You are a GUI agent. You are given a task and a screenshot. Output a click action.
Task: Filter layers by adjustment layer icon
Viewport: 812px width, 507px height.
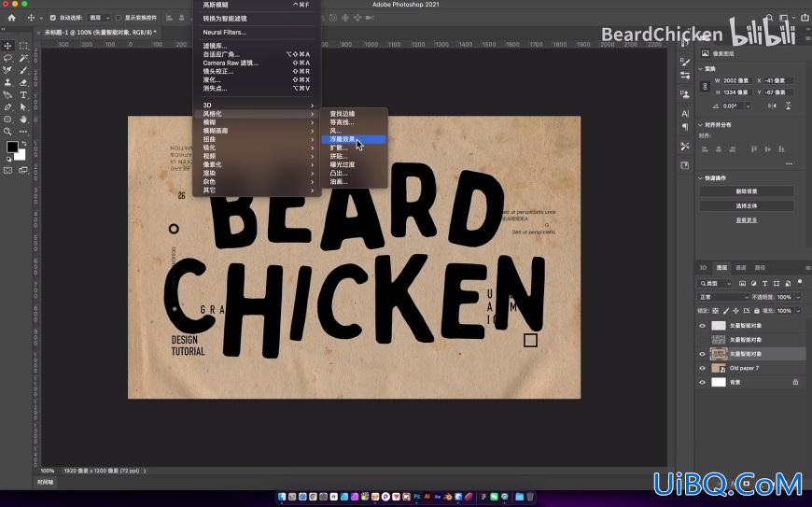click(x=753, y=283)
